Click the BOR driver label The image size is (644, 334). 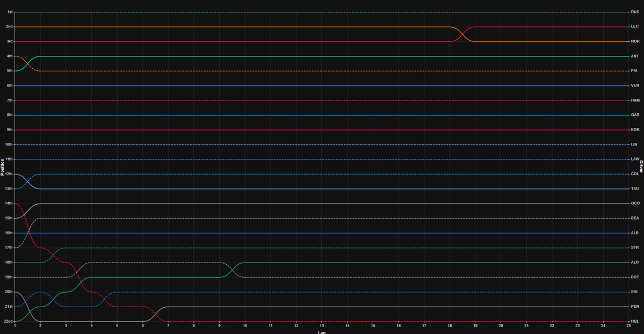point(635,130)
